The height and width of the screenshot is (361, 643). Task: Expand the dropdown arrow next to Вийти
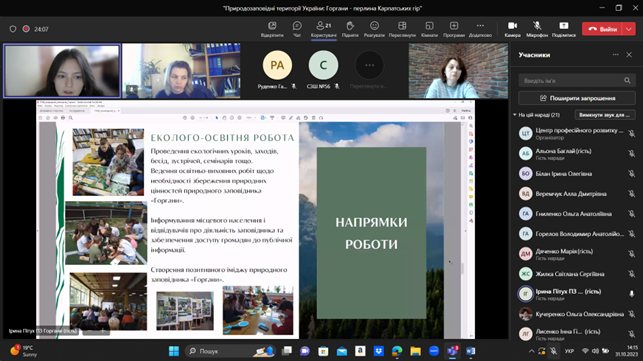point(629,29)
